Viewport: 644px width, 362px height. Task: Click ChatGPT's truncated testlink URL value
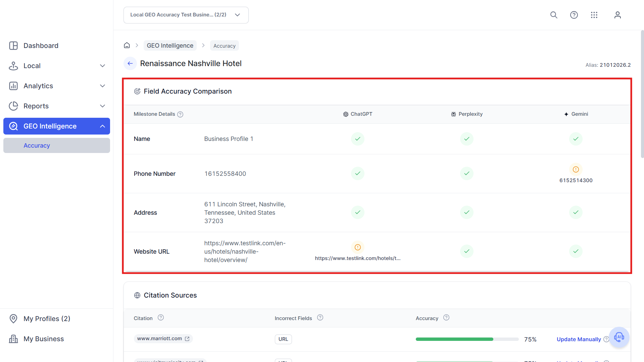point(358,258)
